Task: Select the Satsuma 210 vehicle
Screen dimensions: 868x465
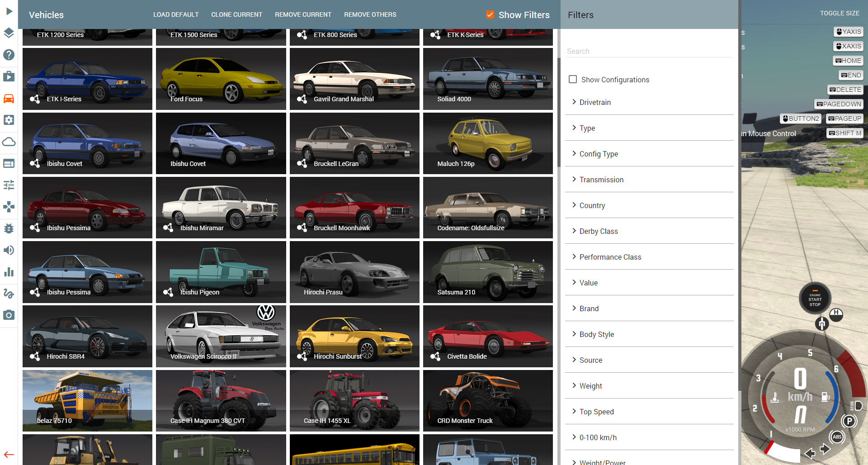Action: tap(488, 272)
